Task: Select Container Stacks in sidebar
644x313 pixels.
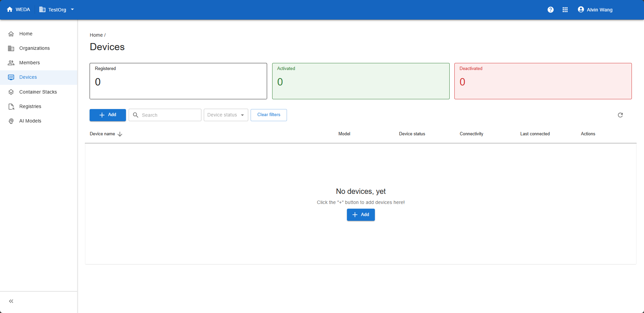Action: [39, 92]
